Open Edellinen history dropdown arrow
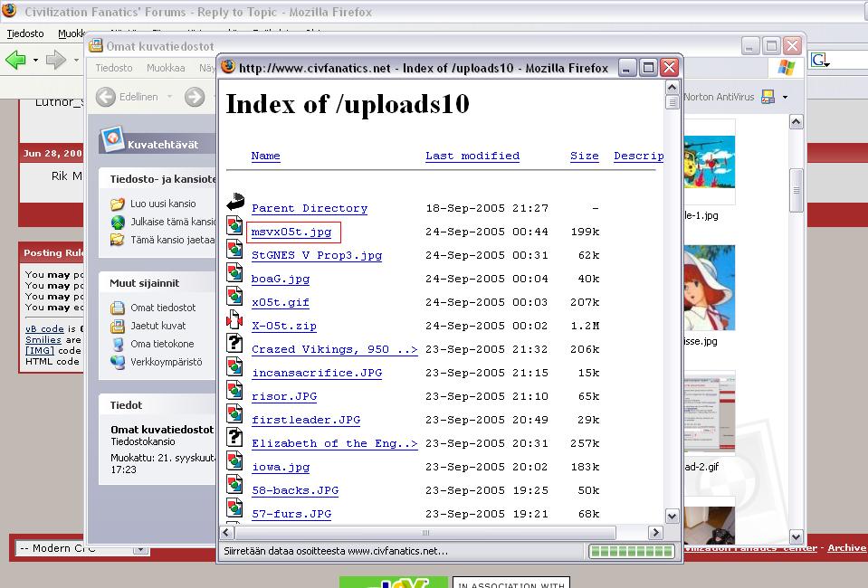Screen dimensions: 868x588 [169, 97]
